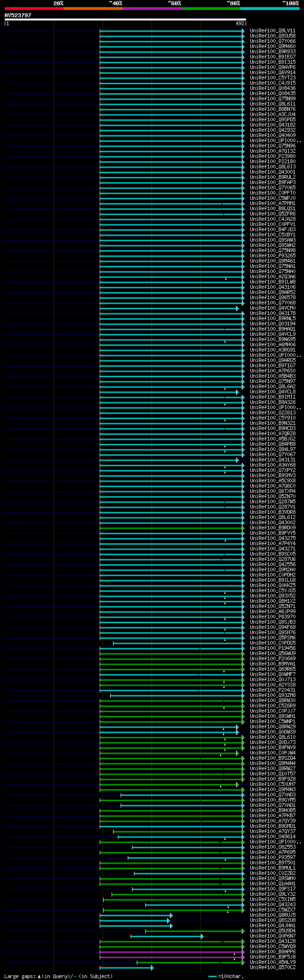Select label UniRef100_Q9FSI7
This screenshot has width=304, height=980.
[273, 889]
